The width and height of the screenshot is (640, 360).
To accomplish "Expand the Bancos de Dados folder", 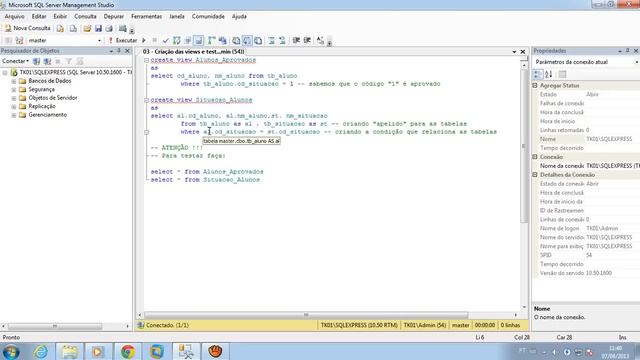I will pos(13,81).
